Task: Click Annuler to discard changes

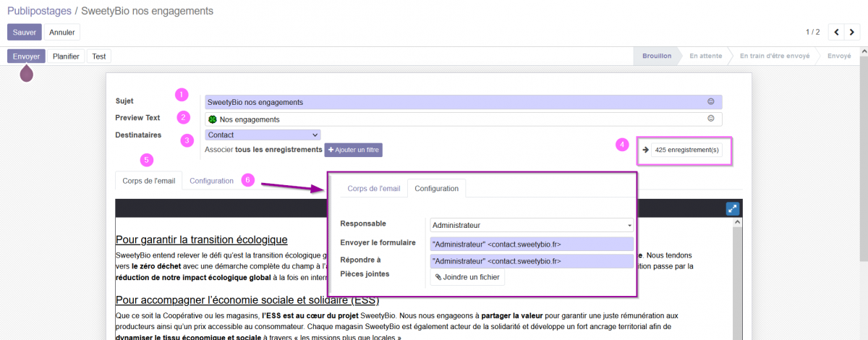Action: 62,32
